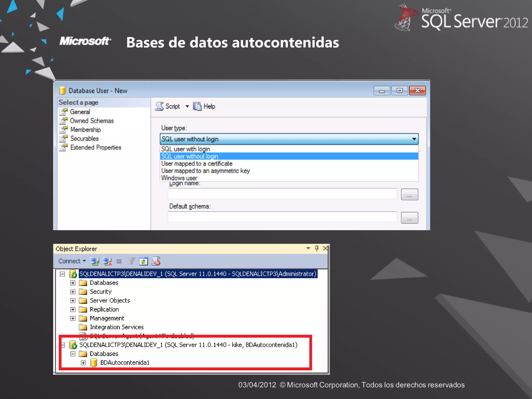Expand the Security folder
The image size is (532, 399).
[73, 292]
